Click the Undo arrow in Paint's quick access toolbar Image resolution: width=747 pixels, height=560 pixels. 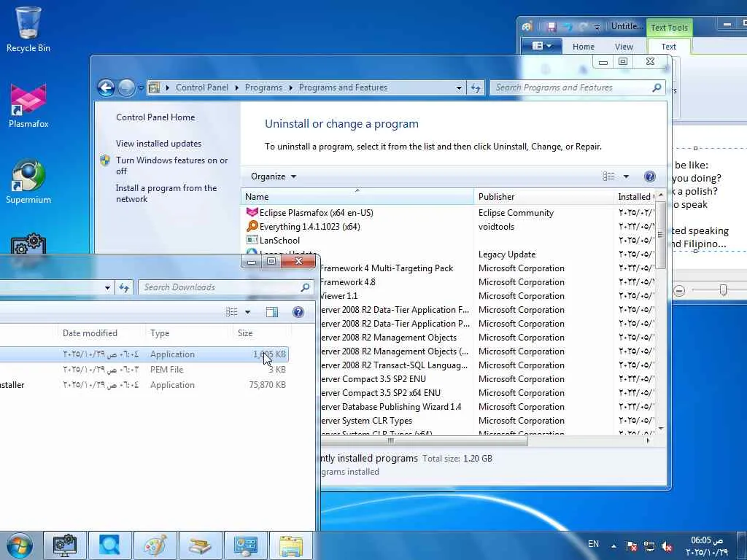tap(567, 27)
